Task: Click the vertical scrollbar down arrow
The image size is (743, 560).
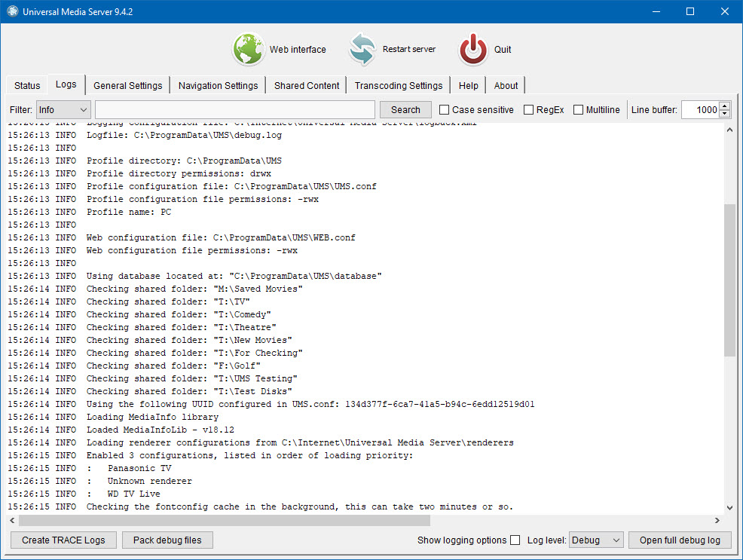Action: pos(729,507)
